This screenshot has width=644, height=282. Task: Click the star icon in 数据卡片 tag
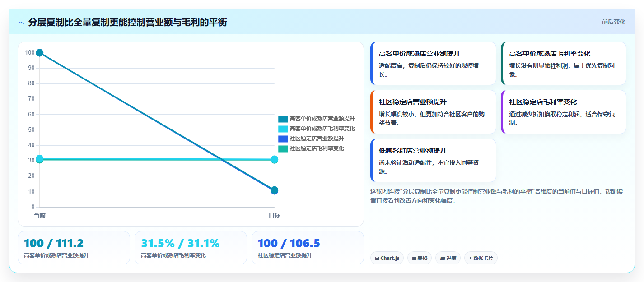(471, 258)
